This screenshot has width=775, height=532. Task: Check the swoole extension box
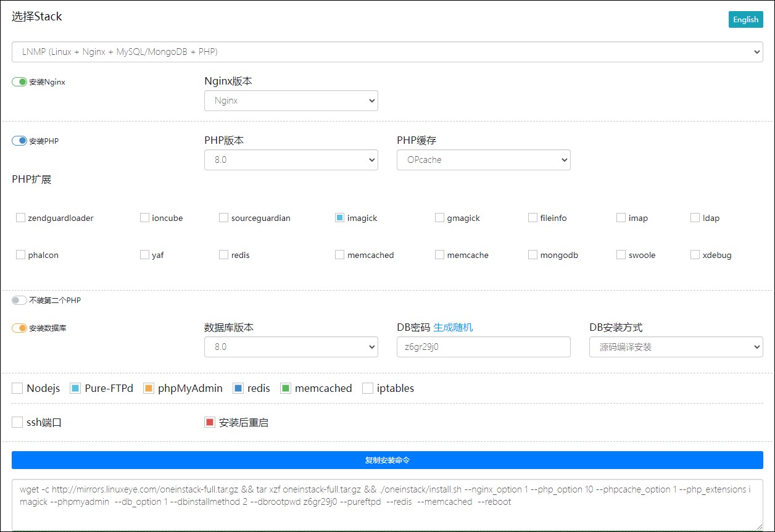tap(621, 255)
